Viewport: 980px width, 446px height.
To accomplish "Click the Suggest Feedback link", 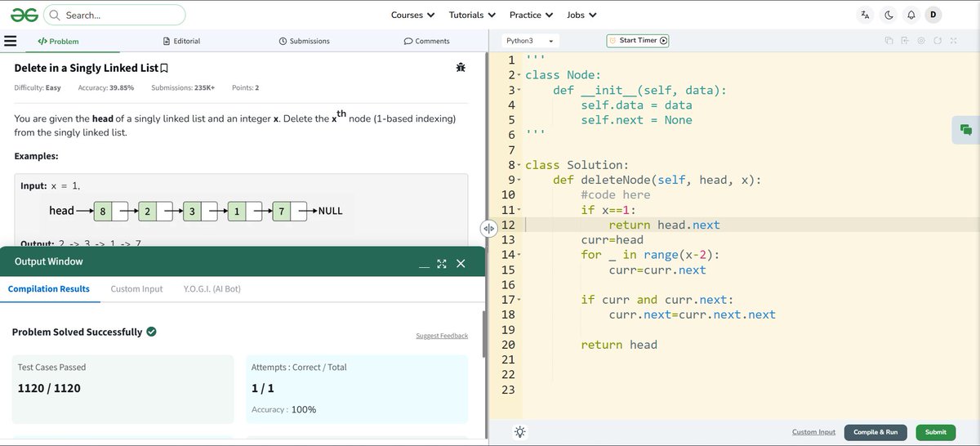I will coord(442,336).
